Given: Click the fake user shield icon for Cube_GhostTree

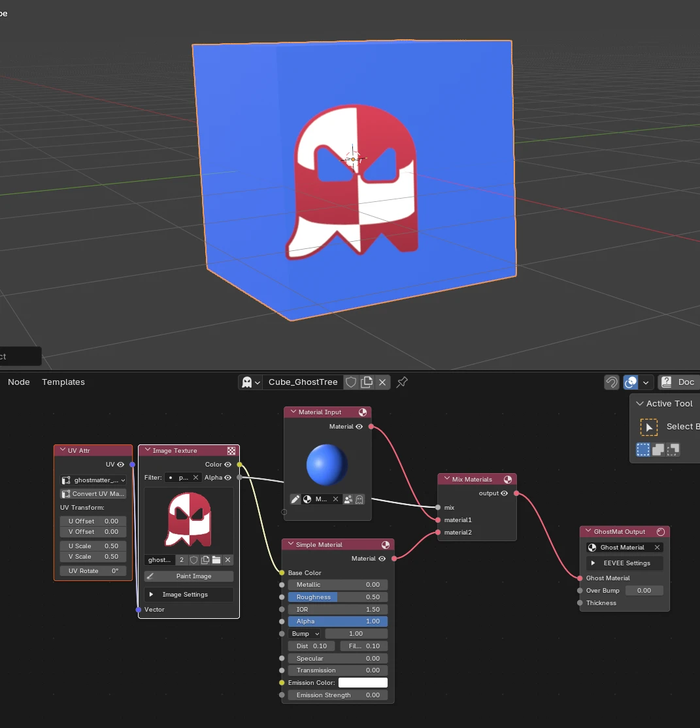Looking at the screenshot, I should 351,382.
